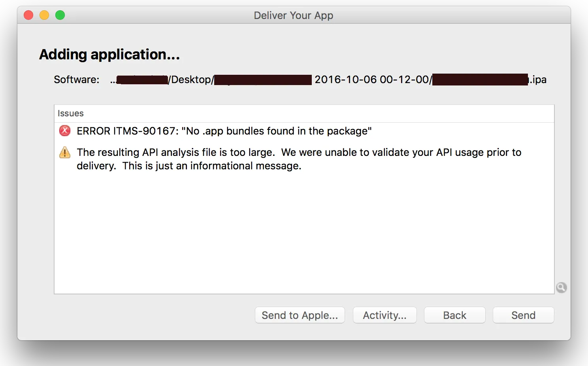Go Back to the previous step
This screenshot has height=366, width=588.
coord(454,315)
